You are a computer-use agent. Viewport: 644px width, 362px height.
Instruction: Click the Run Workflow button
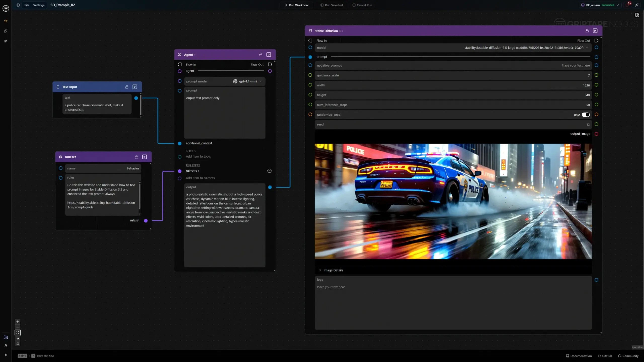tap(296, 5)
